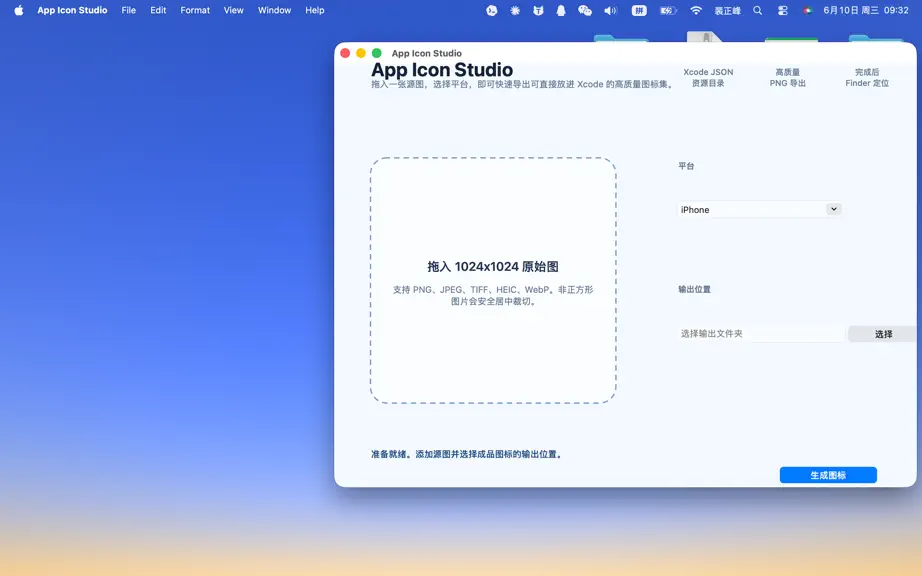Maximize window with the green button
This screenshot has width=922, height=576.
click(x=377, y=53)
